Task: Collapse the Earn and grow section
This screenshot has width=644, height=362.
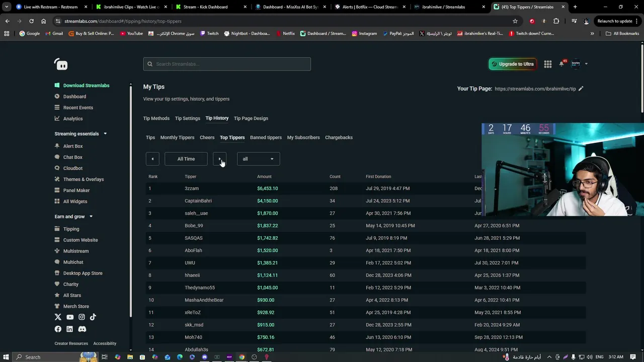Action: (x=91, y=217)
